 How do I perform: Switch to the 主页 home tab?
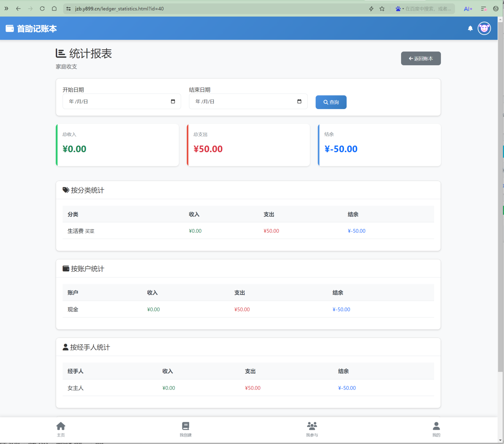point(61,429)
